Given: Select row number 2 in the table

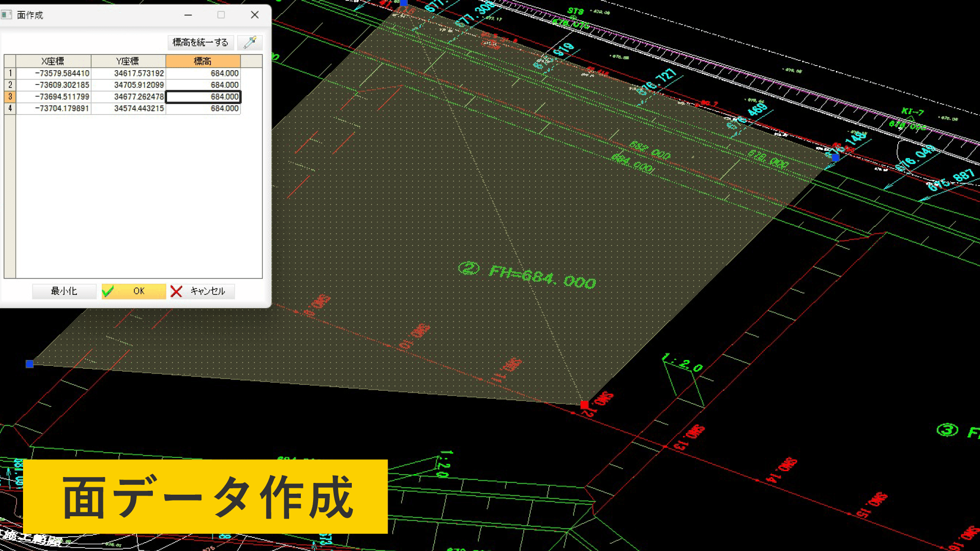Looking at the screenshot, I should (10, 84).
